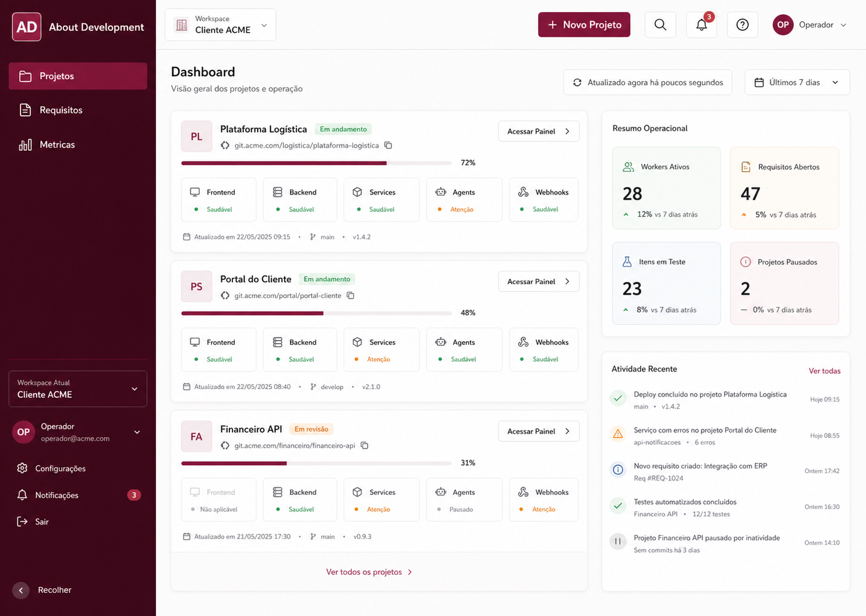
Task: Click the Services cube icon in Financeiro API
Action: [x=358, y=492]
